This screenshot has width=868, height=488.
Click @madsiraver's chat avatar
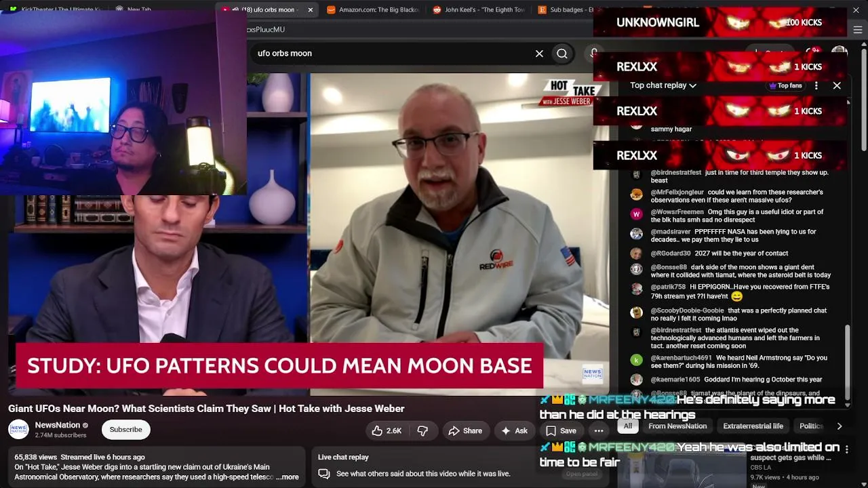point(636,235)
